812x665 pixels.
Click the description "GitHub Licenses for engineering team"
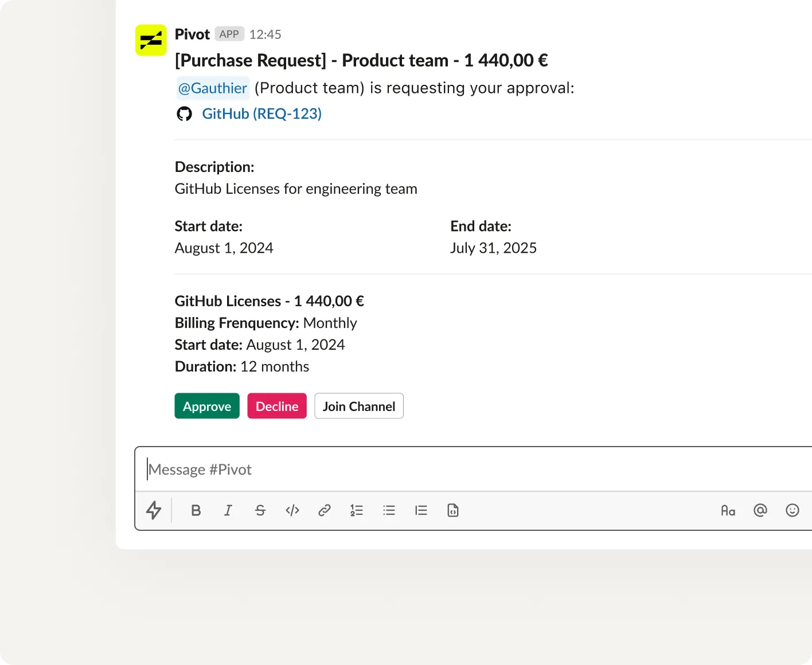[x=296, y=189]
